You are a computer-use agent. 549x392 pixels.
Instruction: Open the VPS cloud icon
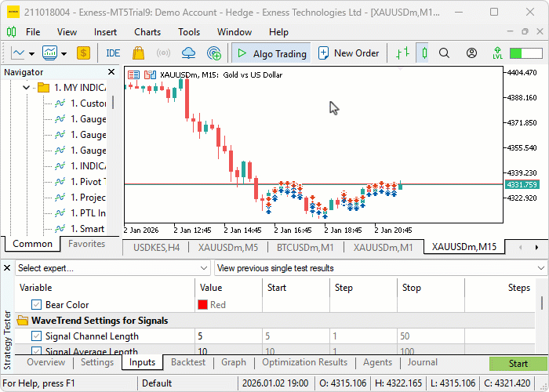[x=188, y=53]
